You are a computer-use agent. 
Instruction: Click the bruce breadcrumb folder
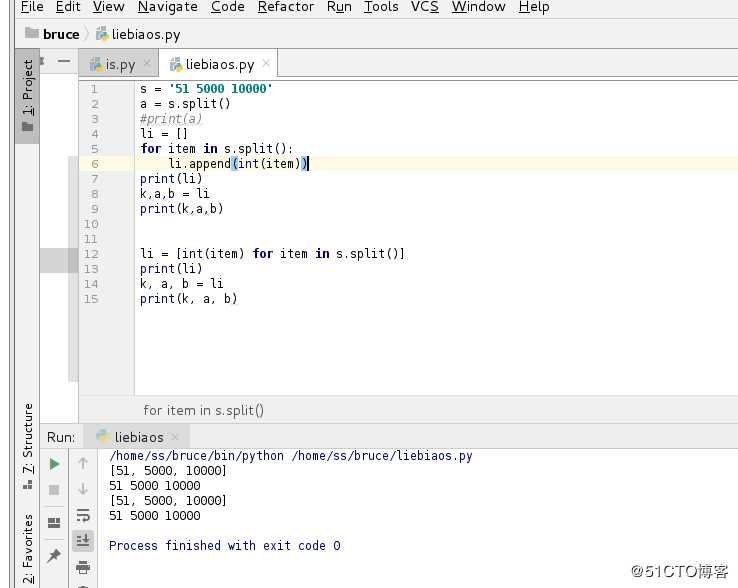(52, 34)
